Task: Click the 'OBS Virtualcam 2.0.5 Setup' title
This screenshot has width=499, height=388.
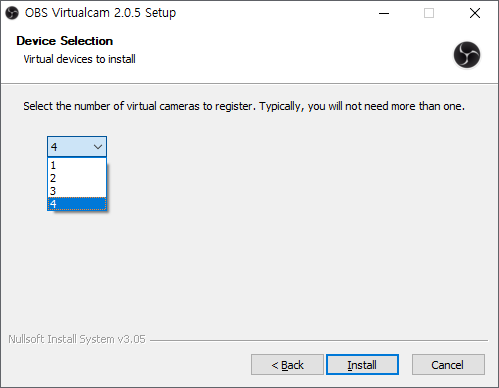Action: pos(100,13)
